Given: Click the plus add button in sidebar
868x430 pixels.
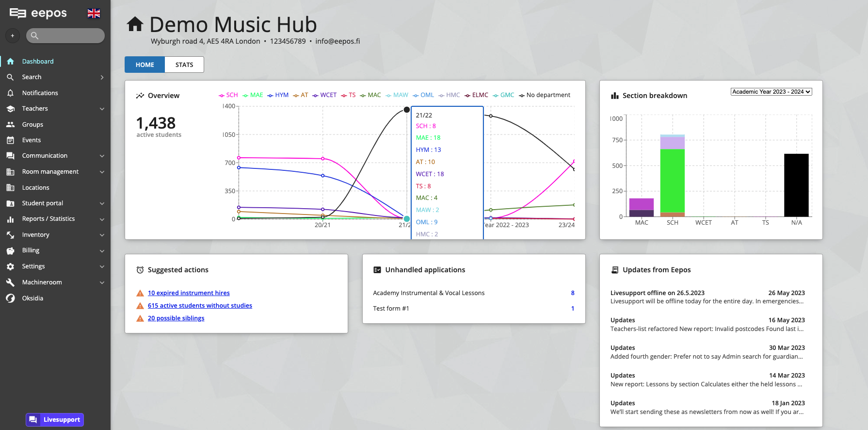Looking at the screenshot, I should [x=13, y=35].
